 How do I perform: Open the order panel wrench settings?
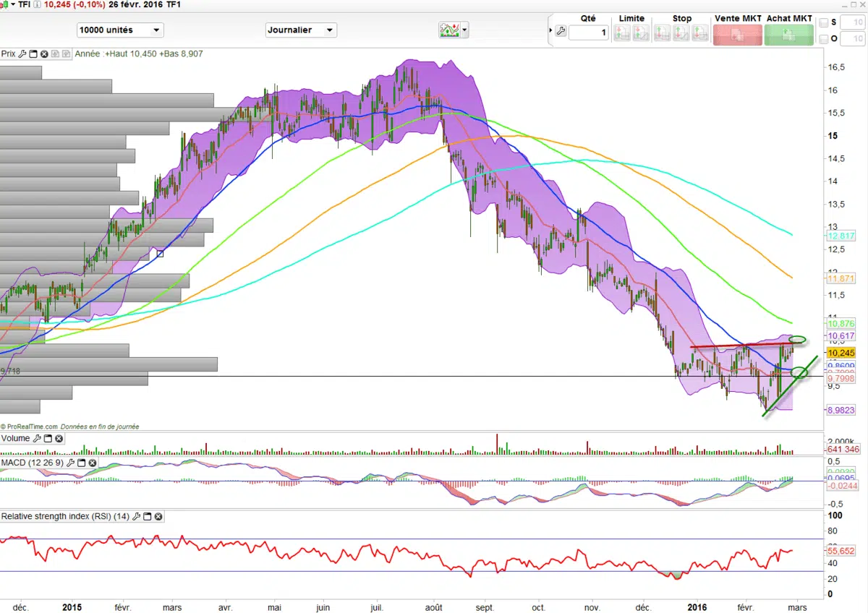(560, 31)
